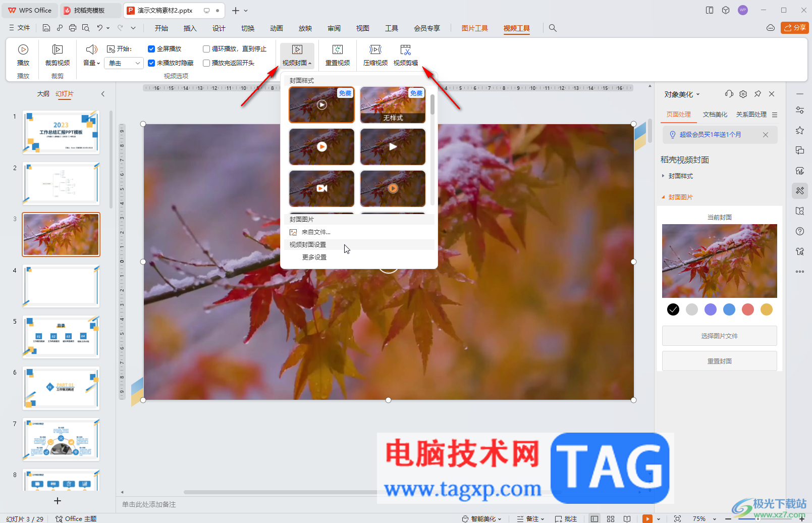Click 超级会员买1年送1个月 promo link
This screenshot has width=812, height=523.
[710, 135]
